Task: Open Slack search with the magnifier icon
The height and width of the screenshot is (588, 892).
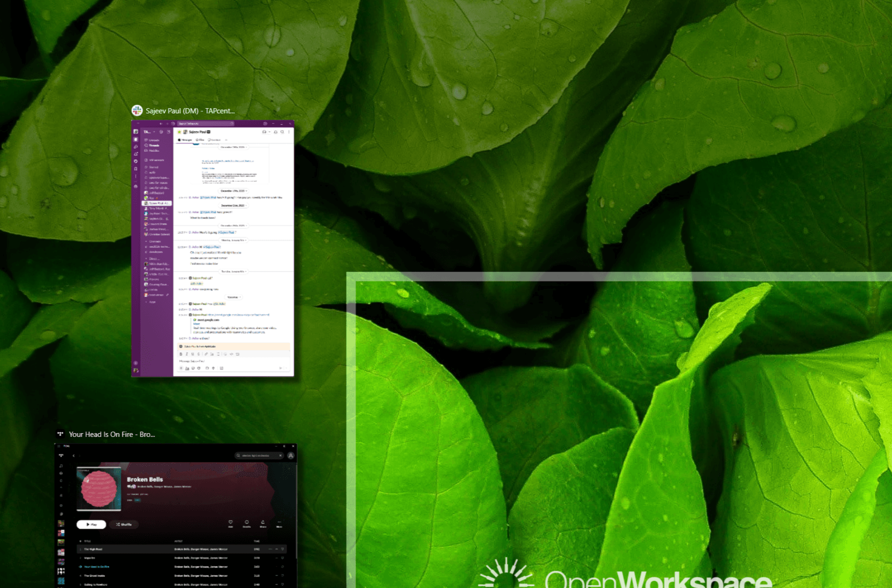Action: (282, 131)
